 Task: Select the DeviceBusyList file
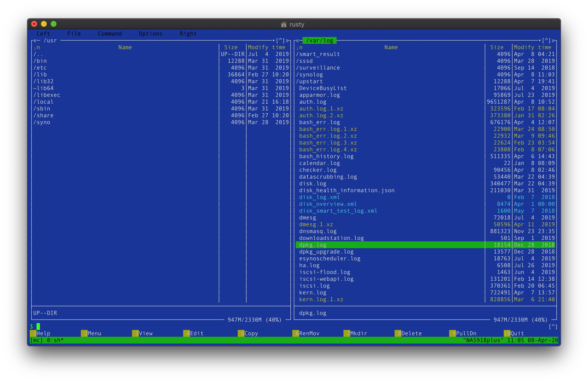click(425, 88)
